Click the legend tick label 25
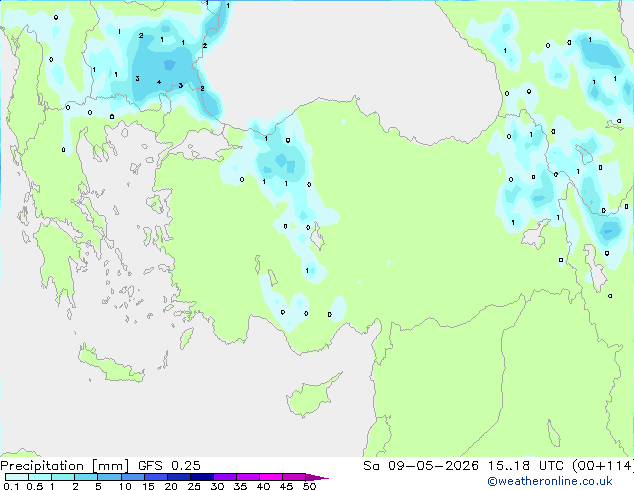634x490 pixels. click(194, 486)
